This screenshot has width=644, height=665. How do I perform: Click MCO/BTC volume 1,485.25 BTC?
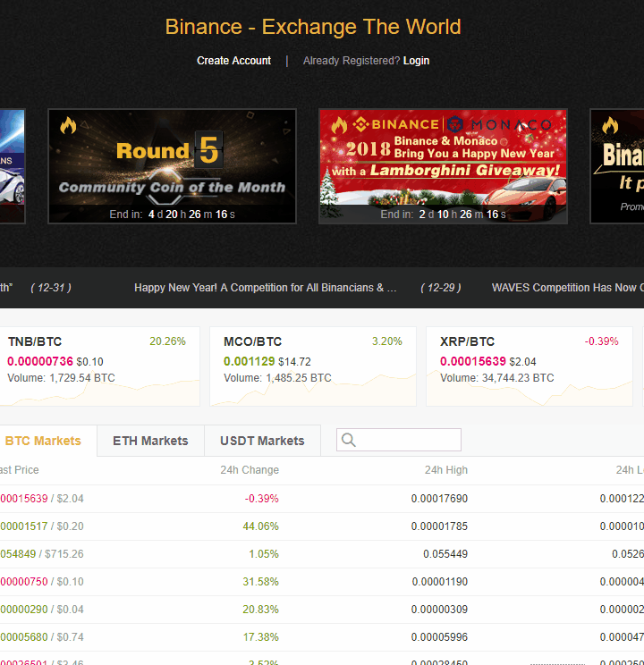tap(277, 378)
